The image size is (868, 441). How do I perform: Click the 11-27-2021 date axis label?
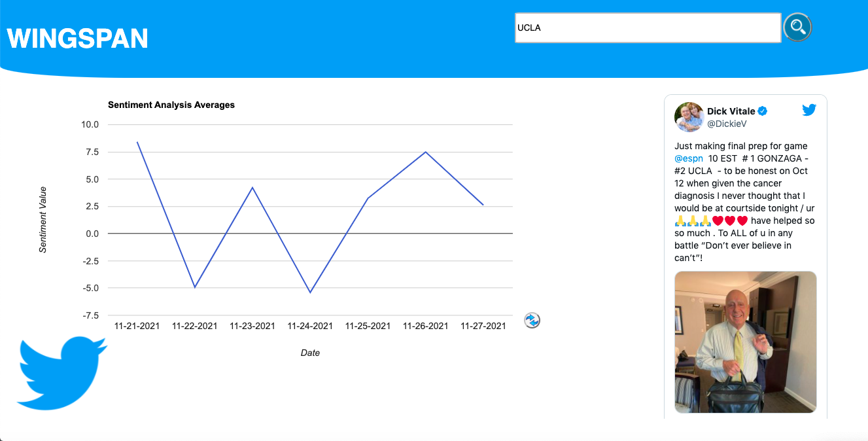[x=483, y=326]
